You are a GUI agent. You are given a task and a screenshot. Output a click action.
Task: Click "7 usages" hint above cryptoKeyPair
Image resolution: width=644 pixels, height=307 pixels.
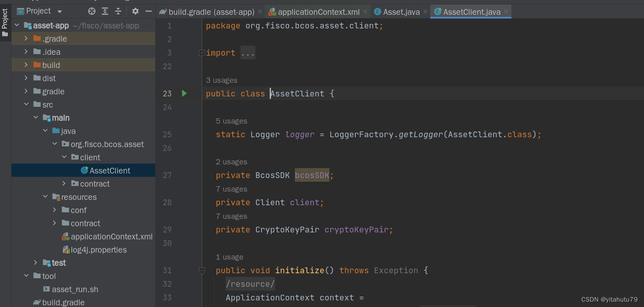(231, 216)
